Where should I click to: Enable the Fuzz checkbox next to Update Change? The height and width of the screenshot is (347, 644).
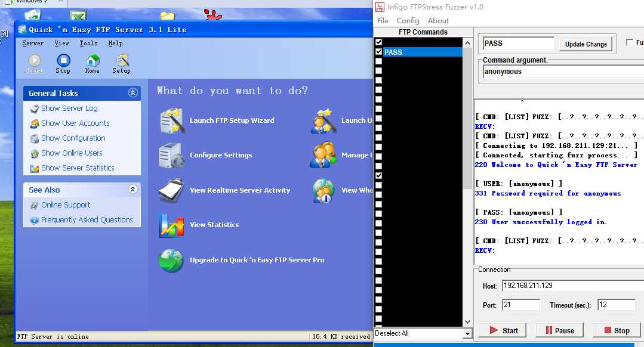point(629,42)
